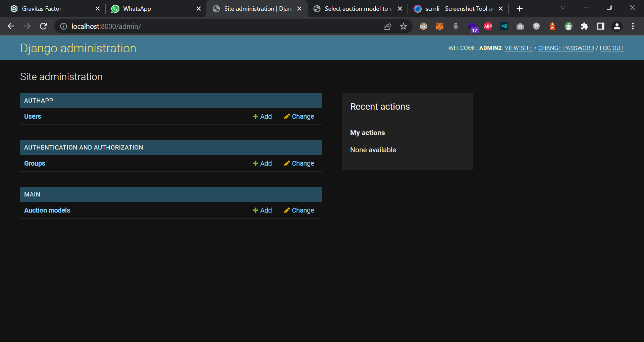Open the tab search dropdown chevron
The image size is (644, 342).
[x=563, y=7]
